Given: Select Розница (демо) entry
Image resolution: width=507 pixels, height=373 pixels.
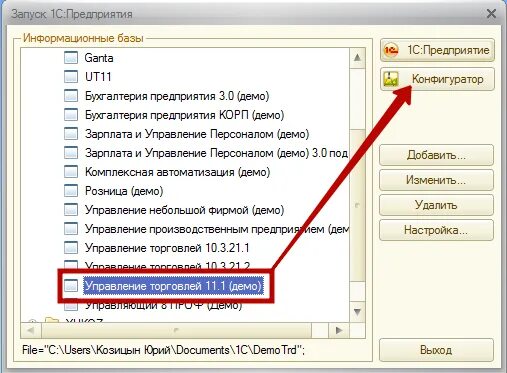Looking at the screenshot, I should [x=124, y=191].
